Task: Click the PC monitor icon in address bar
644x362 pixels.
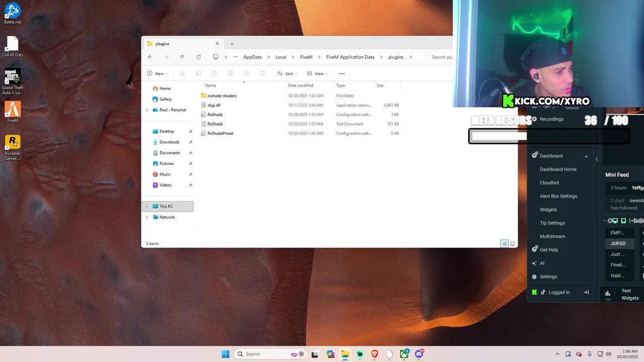Action: (215, 57)
